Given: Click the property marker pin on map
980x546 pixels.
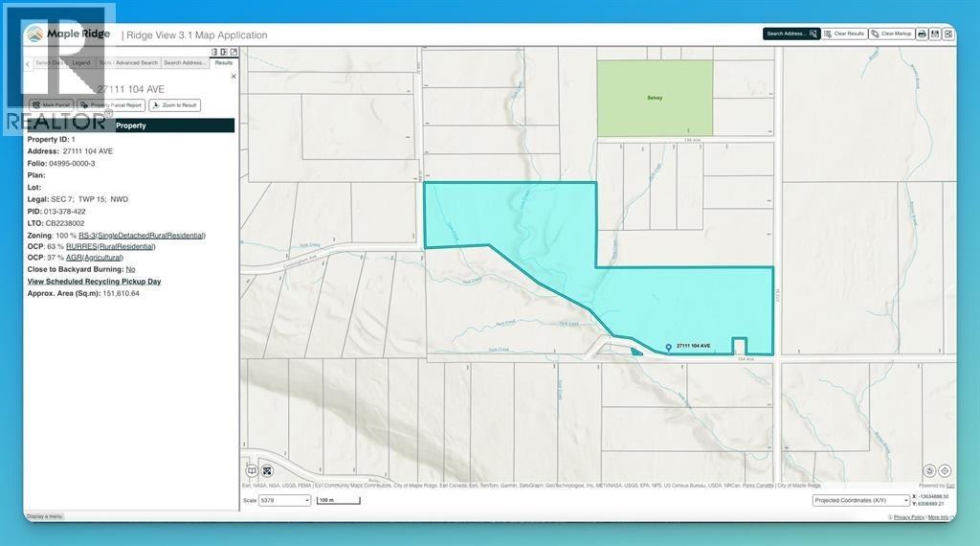Looking at the screenshot, I should 668,347.
